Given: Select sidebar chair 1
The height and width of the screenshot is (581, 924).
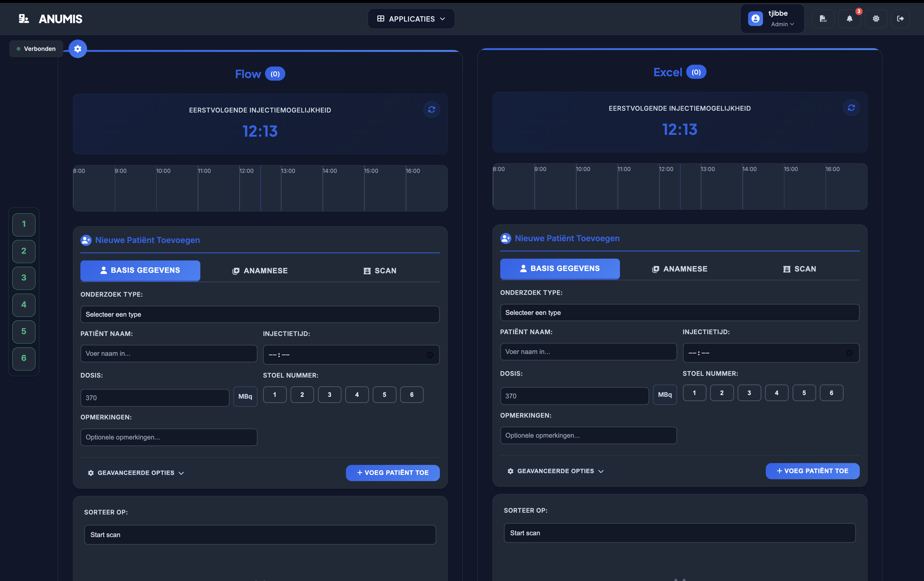Looking at the screenshot, I should tap(24, 224).
